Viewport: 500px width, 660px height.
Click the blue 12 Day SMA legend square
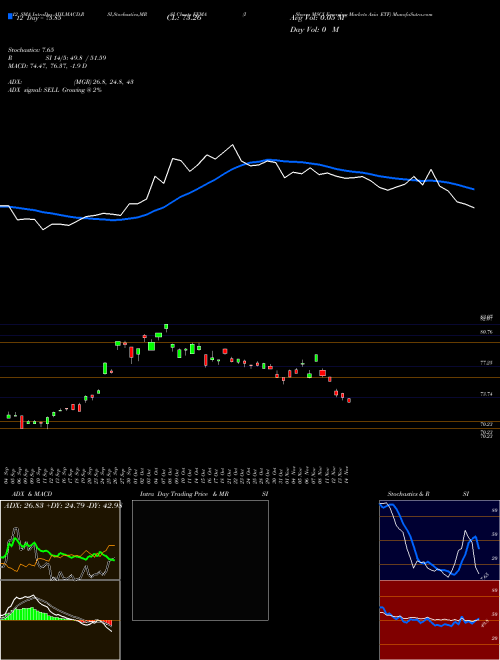pos(10,16)
